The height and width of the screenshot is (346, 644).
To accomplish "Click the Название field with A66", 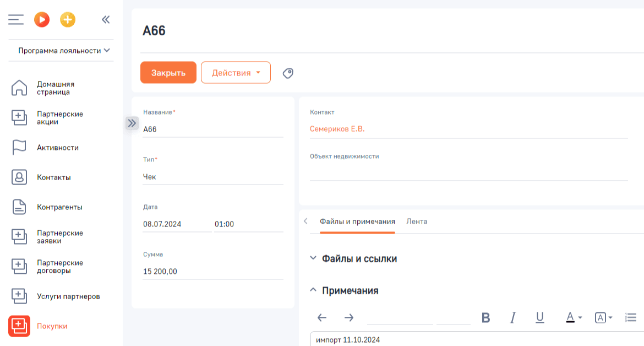I will tap(213, 129).
